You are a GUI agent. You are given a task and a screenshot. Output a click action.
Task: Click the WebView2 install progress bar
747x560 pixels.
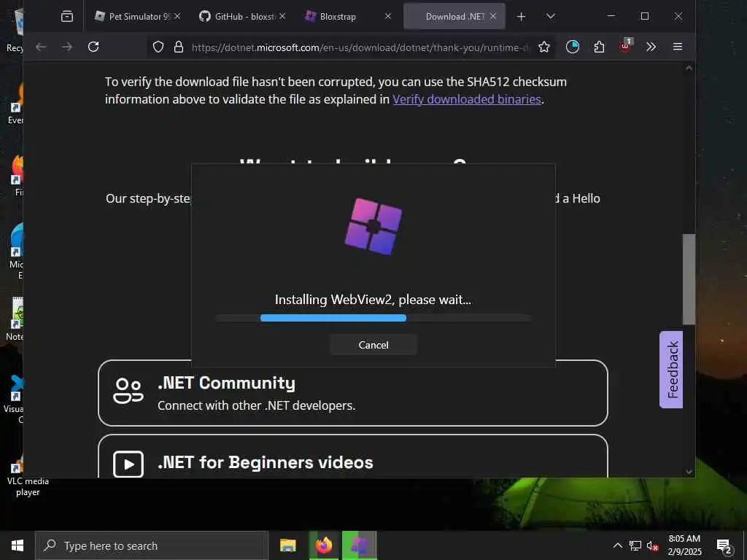[x=373, y=318]
